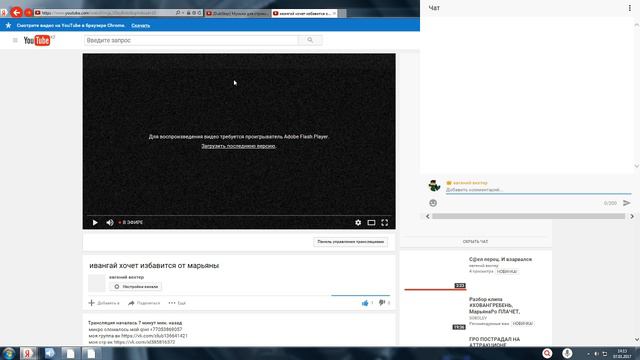The height and width of the screenshot is (360, 640).
Task: Open the player settings gear
Action: 358,222
